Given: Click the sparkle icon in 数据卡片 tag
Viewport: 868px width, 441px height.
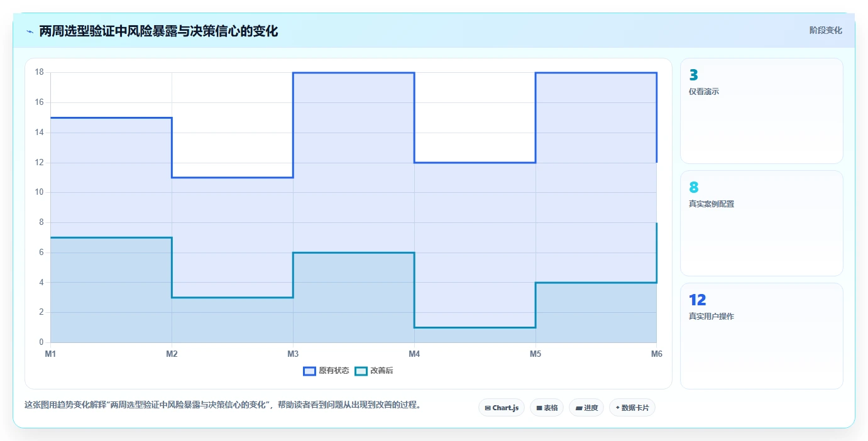Looking at the screenshot, I should pyautogui.click(x=618, y=408).
